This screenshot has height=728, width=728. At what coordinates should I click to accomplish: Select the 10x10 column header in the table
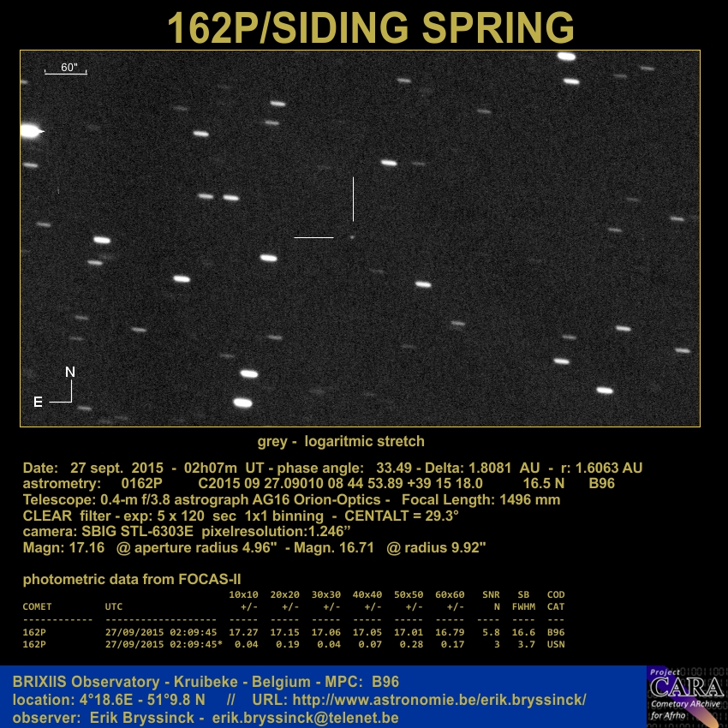(x=243, y=594)
